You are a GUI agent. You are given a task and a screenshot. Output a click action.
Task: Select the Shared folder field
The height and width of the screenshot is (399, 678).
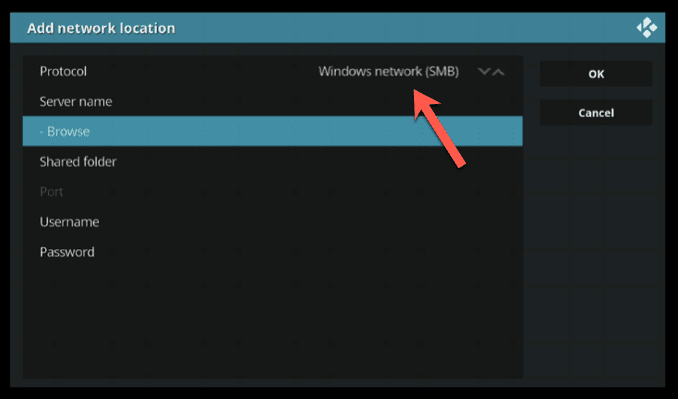[272, 161]
